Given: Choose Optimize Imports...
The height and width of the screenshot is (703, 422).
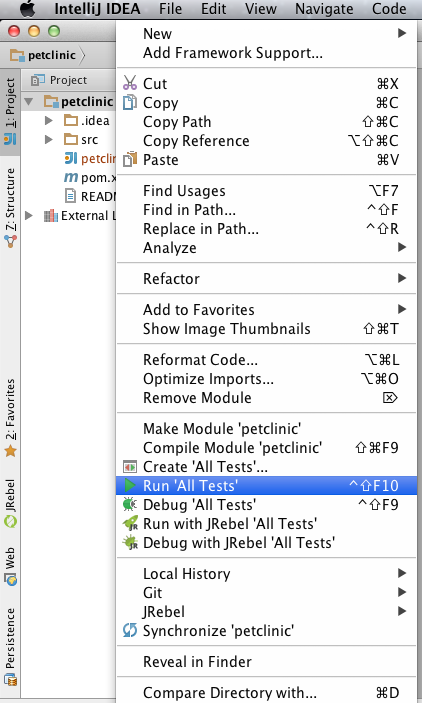Looking at the screenshot, I should point(266,379).
